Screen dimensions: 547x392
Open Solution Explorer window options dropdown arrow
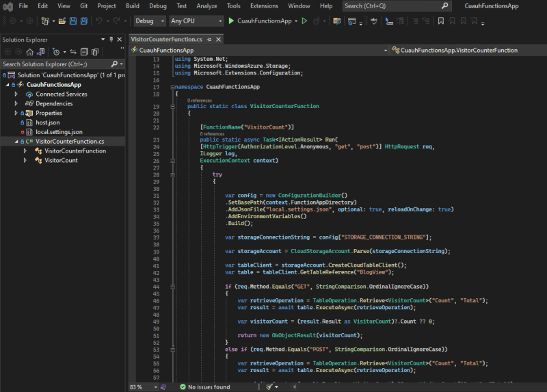[x=103, y=40]
